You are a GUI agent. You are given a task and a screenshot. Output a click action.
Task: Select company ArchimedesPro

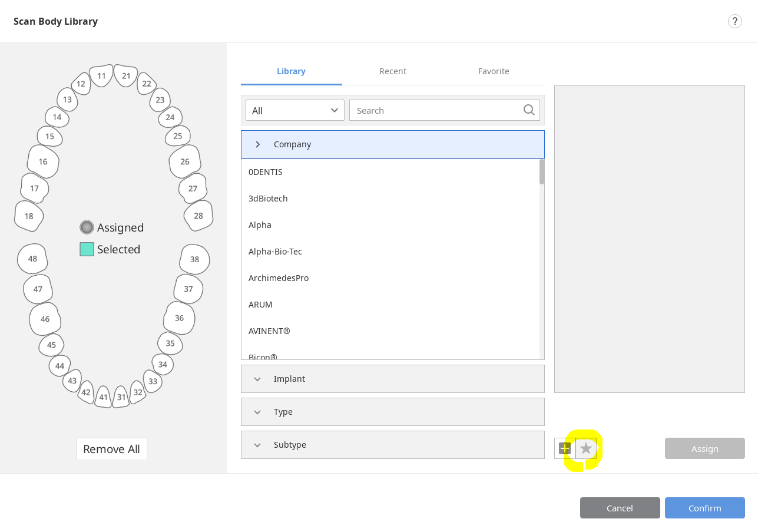click(390, 278)
